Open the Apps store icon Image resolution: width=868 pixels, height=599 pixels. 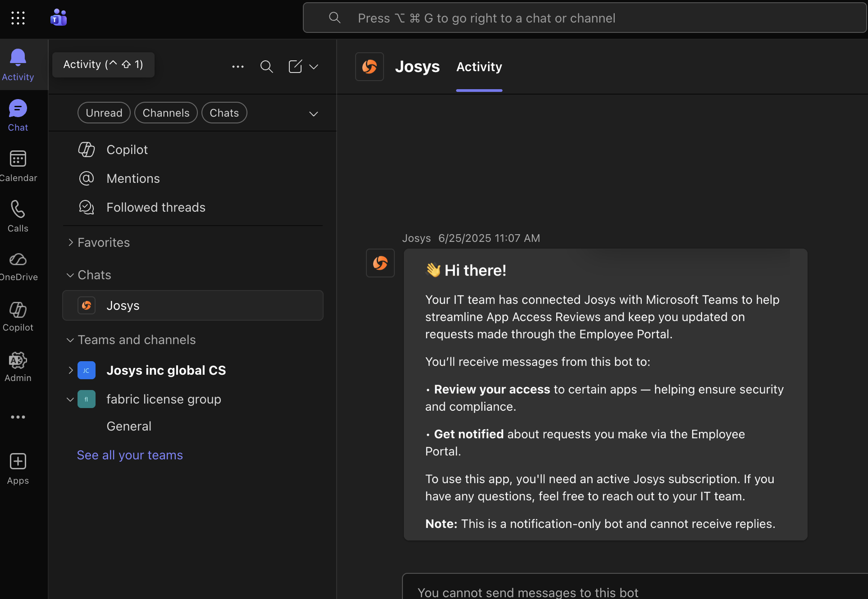(18, 468)
